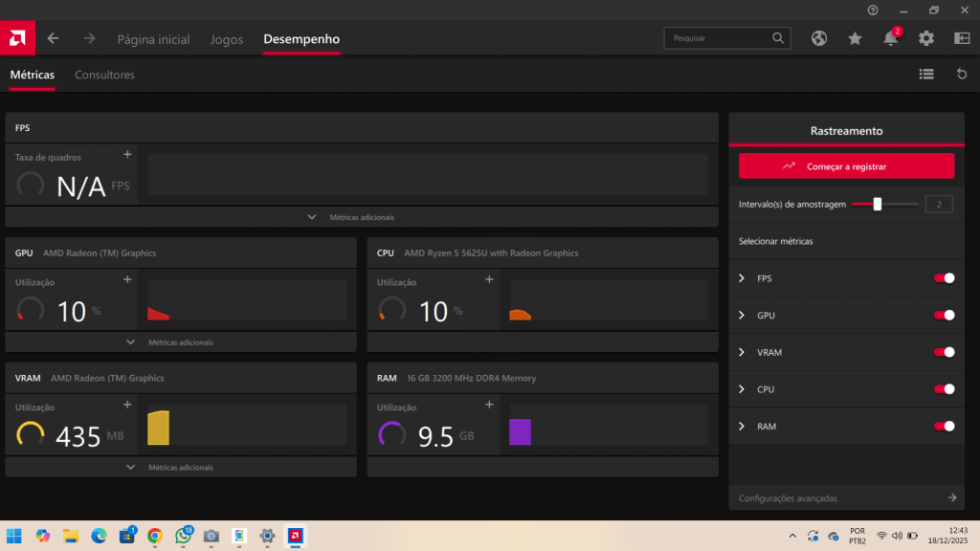Screen dimensions: 980x551
Task: Expand the CPU entry in Selecionar métricas
Action: tap(742, 389)
